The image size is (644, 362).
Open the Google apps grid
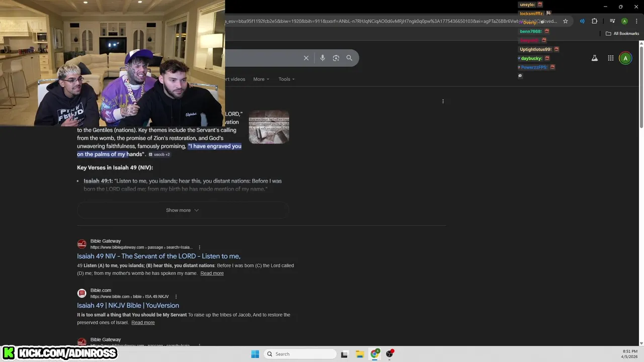[x=611, y=58]
